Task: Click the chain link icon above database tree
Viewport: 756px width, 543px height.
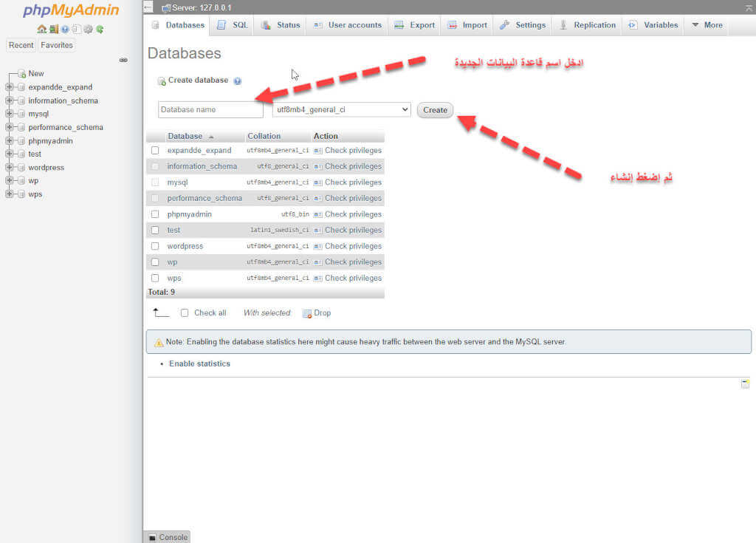Action: (123, 60)
